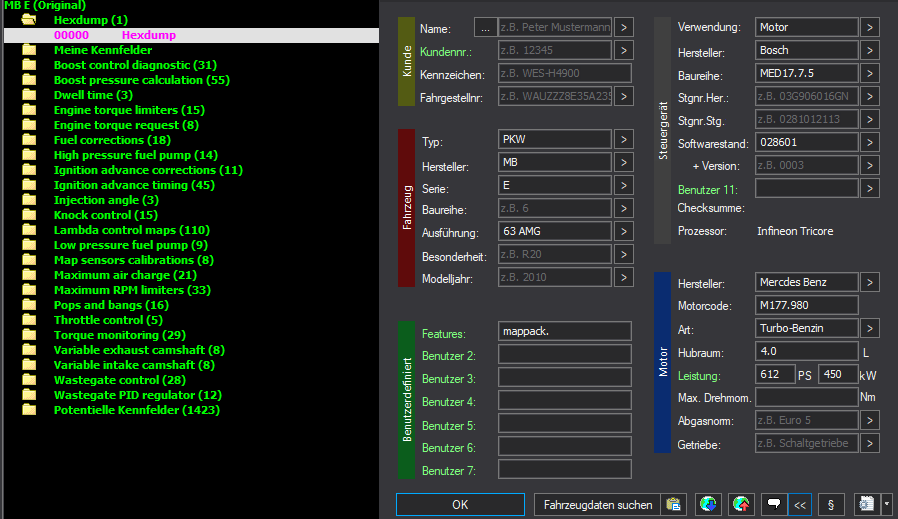Confirm with the OK button
898x519 pixels.
(460, 505)
